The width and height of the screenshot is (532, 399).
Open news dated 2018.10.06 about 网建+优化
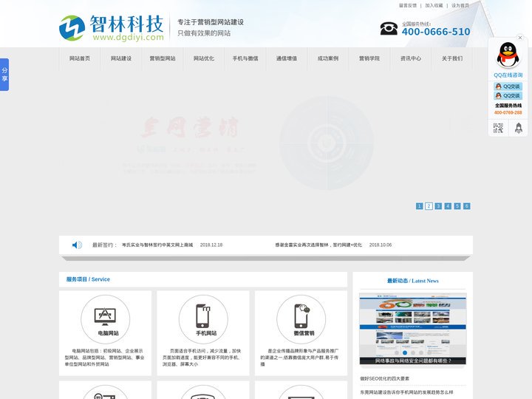pos(318,245)
